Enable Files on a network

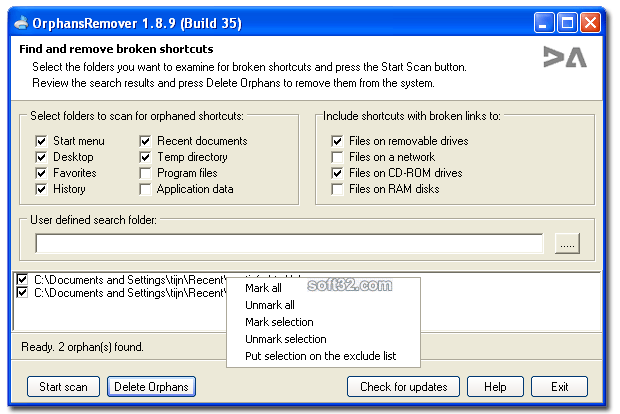click(337, 157)
